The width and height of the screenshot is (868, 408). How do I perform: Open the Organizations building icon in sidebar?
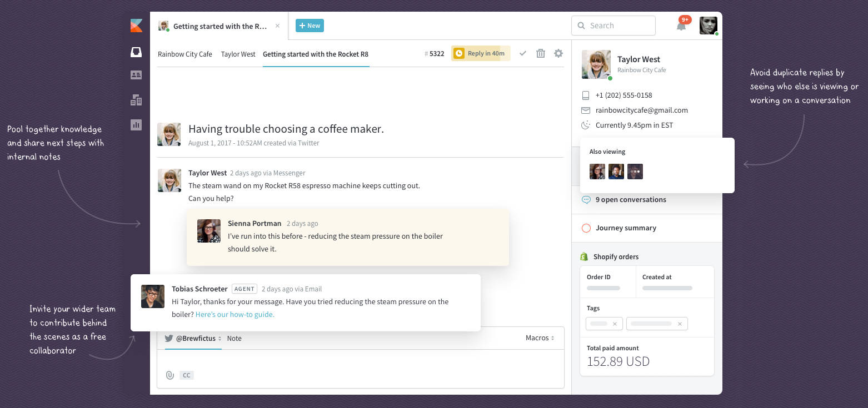136,100
